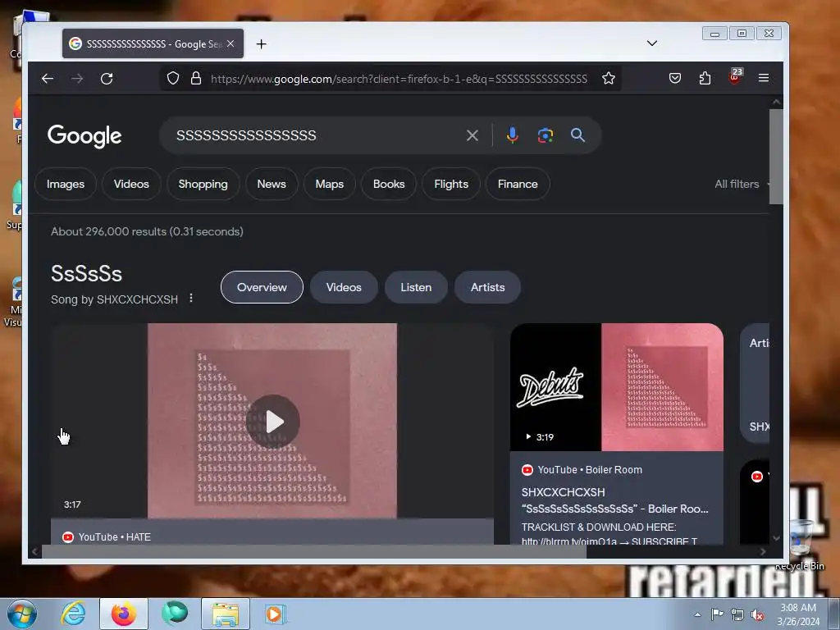Open the Save to Pocket icon
This screenshot has width=840, height=630.
tap(675, 78)
